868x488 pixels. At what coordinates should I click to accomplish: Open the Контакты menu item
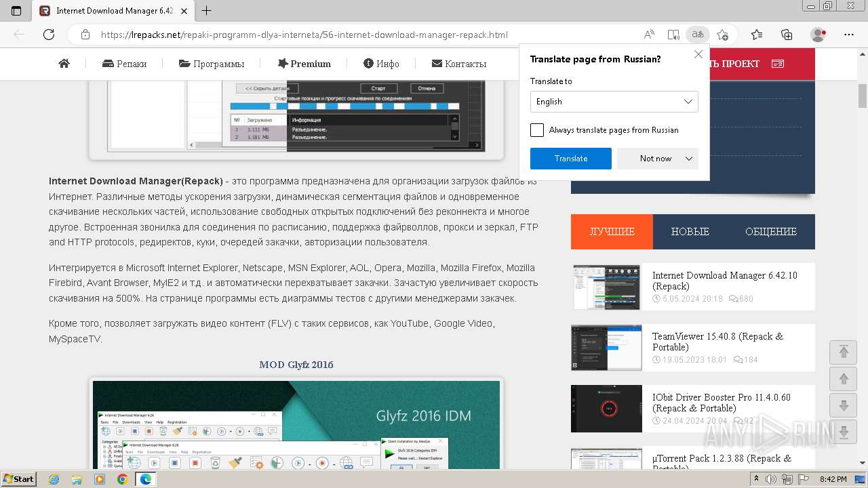click(459, 64)
